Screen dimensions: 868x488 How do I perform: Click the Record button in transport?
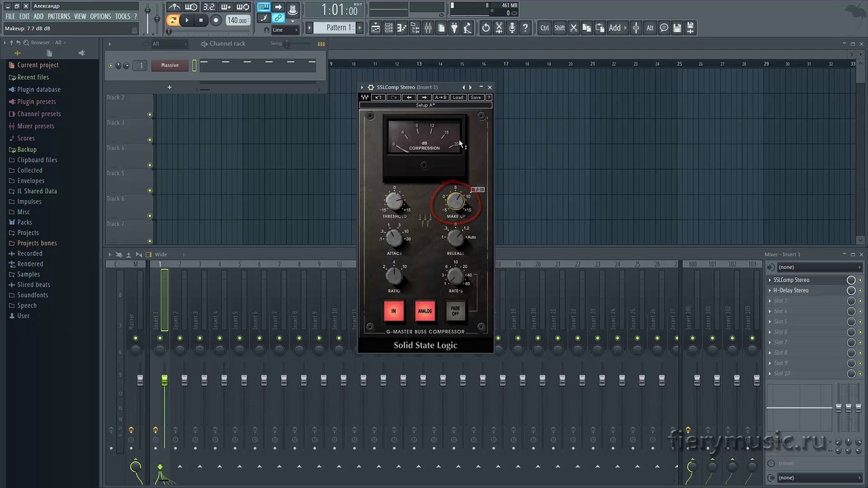(x=216, y=20)
